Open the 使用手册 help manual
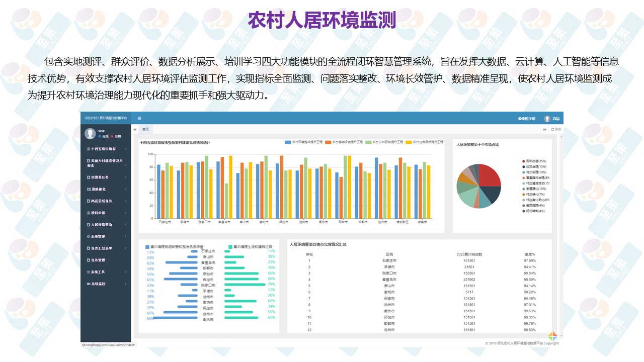The image size is (644, 362). (527, 119)
